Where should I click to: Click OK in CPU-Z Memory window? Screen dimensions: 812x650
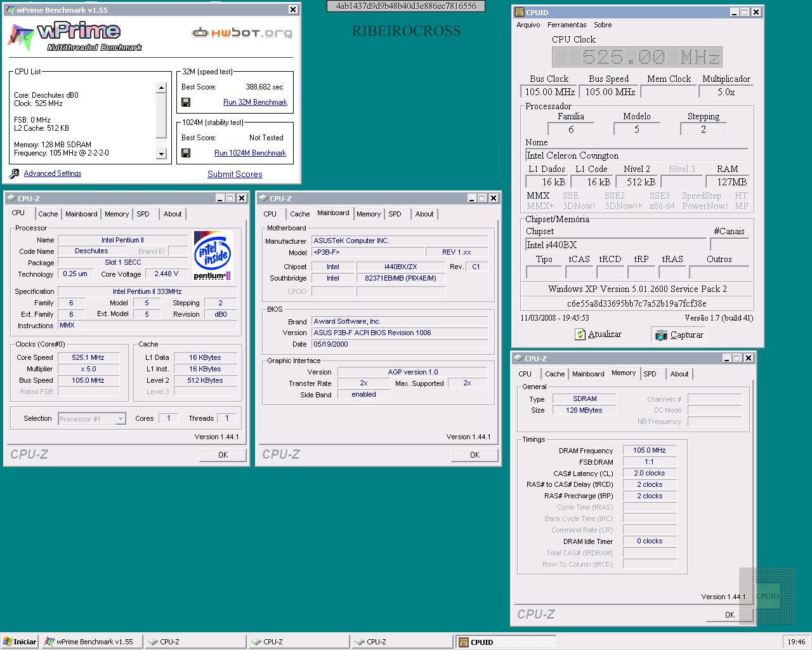click(x=730, y=614)
